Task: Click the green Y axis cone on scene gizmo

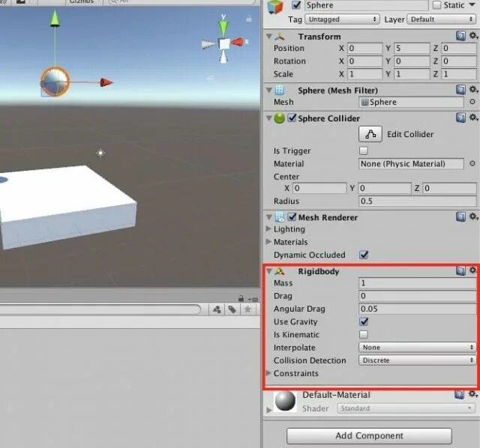Action: coord(223,28)
